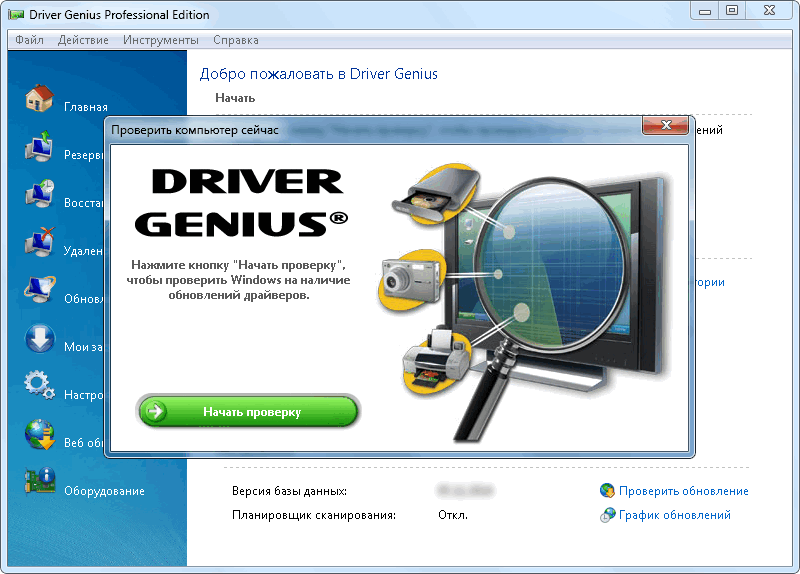Select the Главная sidebar label
The image size is (800, 574).
click(86, 107)
